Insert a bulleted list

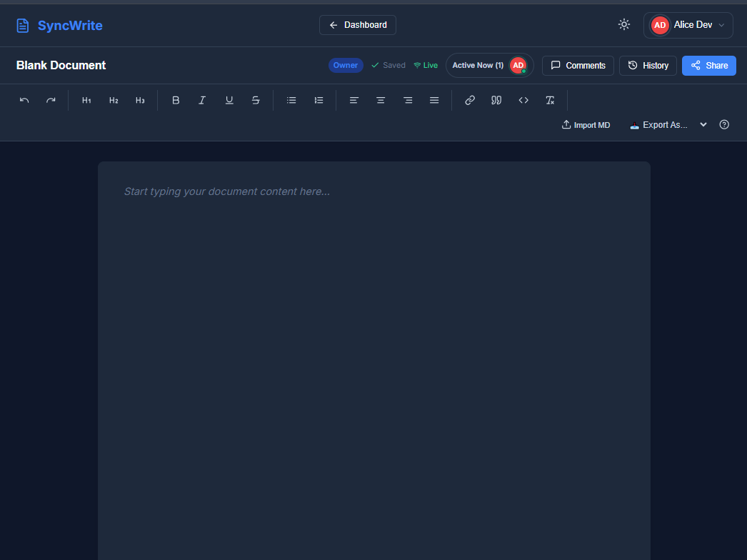point(291,100)
